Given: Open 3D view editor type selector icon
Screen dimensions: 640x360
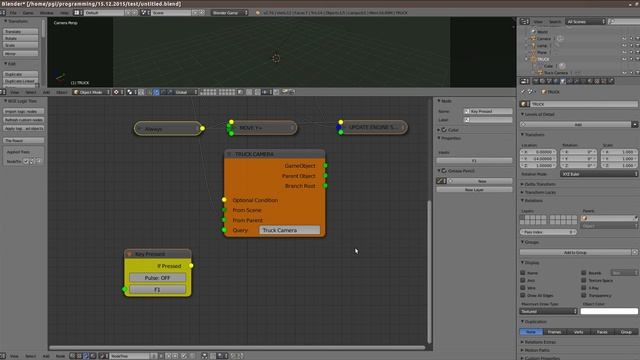Looking at the screenshot, I should [x=3, y=92].
